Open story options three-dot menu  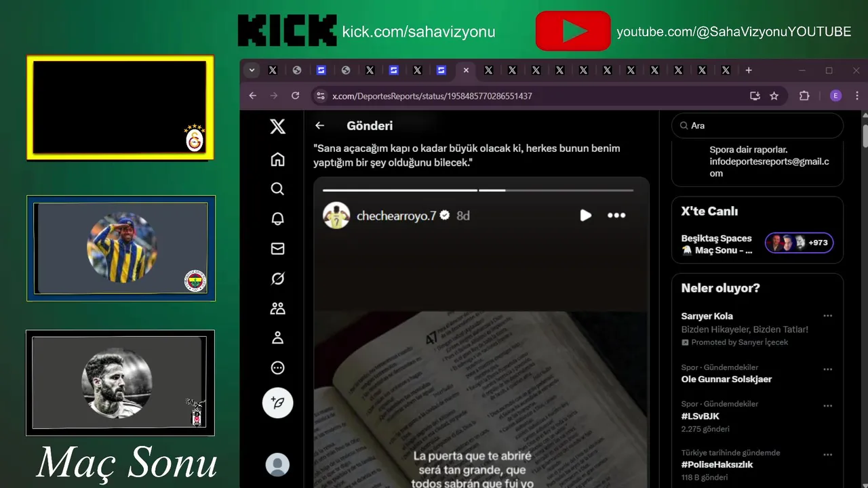click(616, 216)
